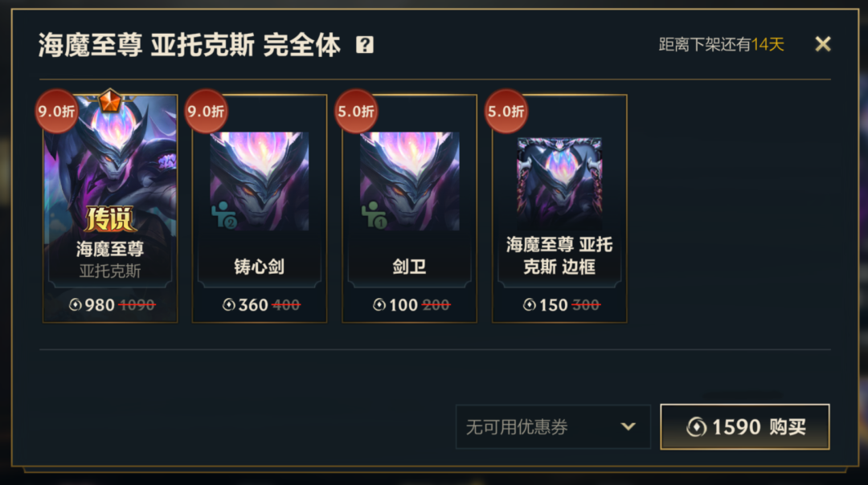Viewport: 868px width, 485px height.
Task: Click the 传说 legendary label on the skin
Action: click(x=109, y=219)
